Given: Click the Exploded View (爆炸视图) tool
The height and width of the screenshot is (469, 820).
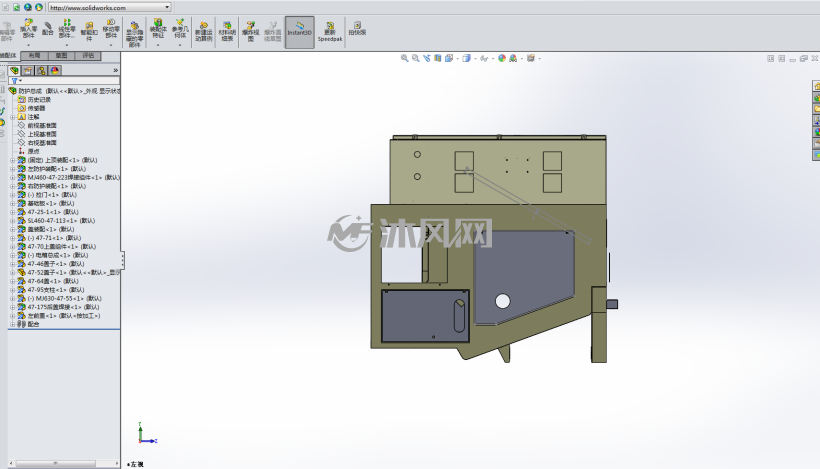Looking at the screenshot, I should pos(250,31).
